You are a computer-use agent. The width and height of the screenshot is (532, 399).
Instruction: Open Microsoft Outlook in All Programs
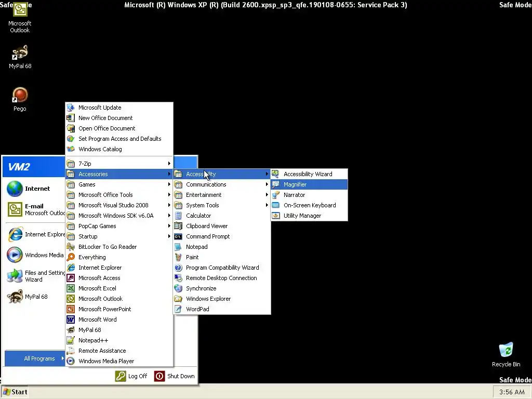click(119, 299)
